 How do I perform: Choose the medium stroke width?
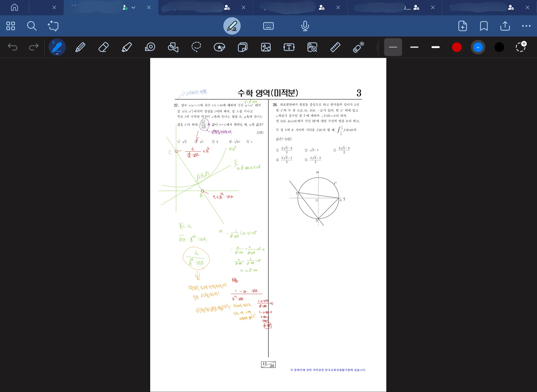(x=414, y=47)
